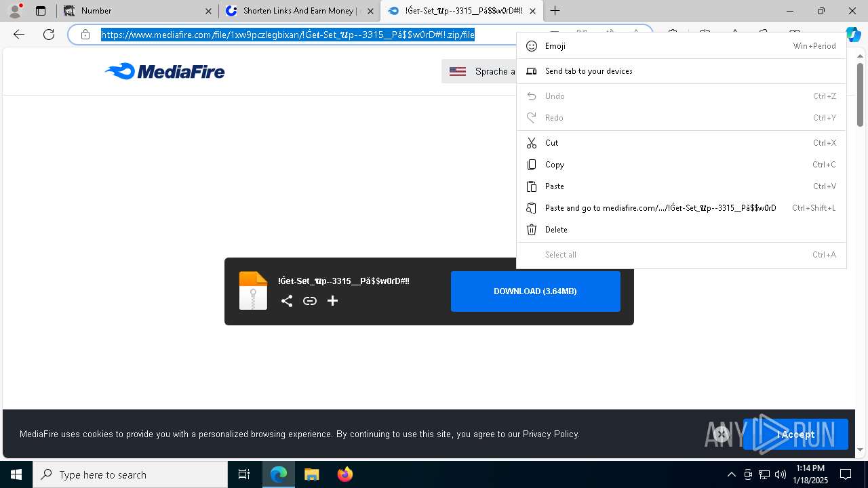Choose Emoji from context menu
Image resolution: width=868 pixels, height=488 pixels.
[682, 46]
